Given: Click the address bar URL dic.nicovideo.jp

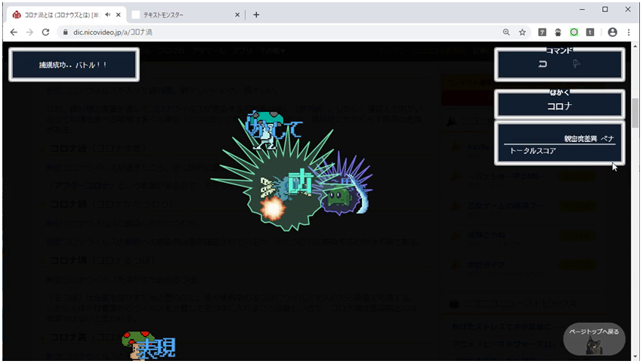Looking at the screenshot, I should 113,32.
